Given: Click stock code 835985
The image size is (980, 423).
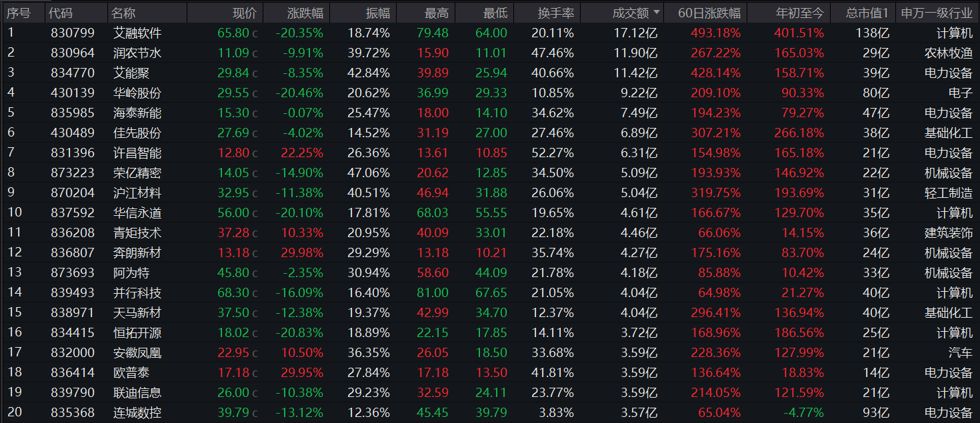Looking at the screenshot, I should pos(73,113).
